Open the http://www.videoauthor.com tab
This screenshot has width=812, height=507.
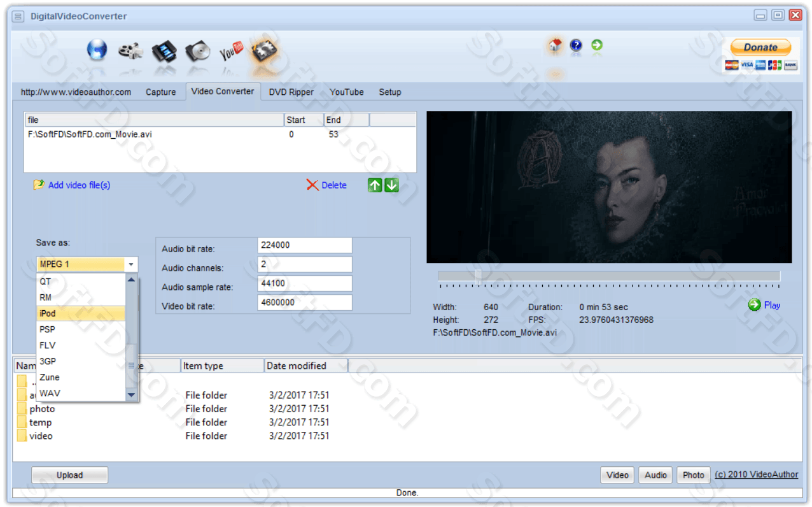tap(76, 92)
